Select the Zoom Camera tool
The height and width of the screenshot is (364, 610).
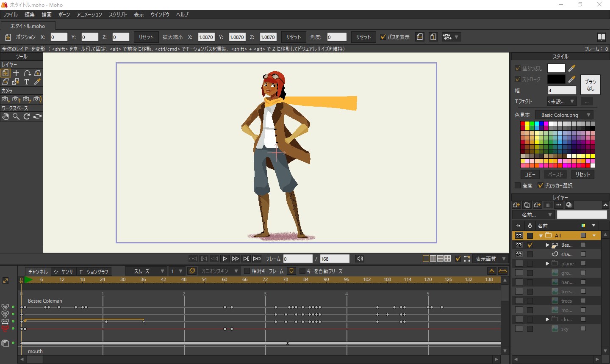click(16, 99)
